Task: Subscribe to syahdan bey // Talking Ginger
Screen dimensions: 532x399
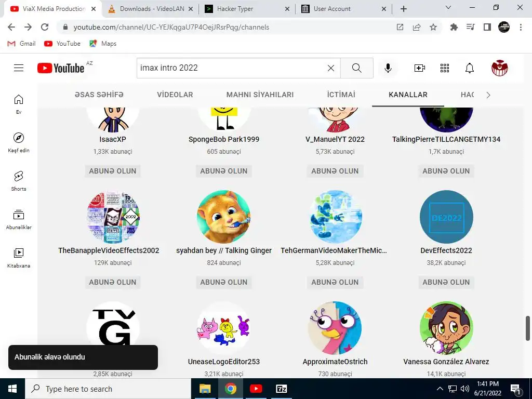Action: 223,282
